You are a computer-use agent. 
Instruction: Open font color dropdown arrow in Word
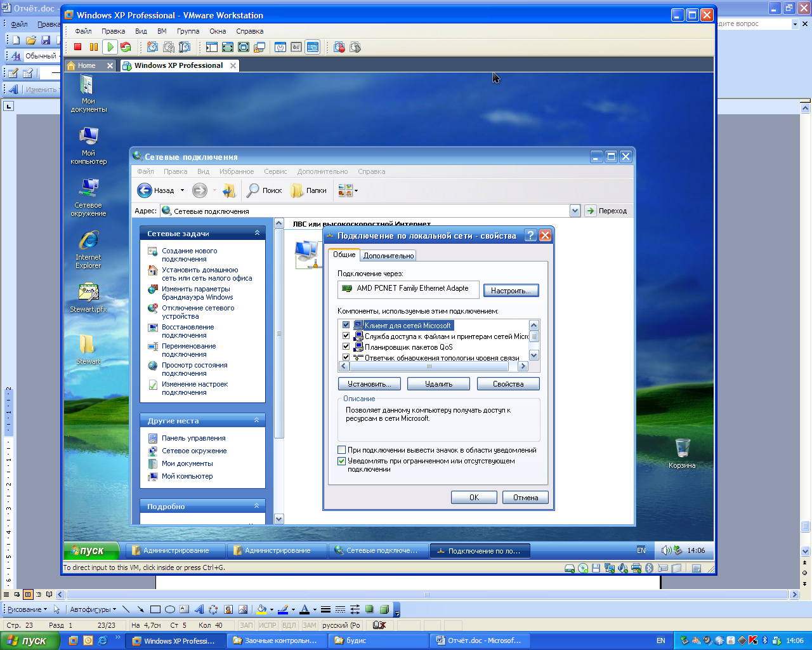coord(315,609)
